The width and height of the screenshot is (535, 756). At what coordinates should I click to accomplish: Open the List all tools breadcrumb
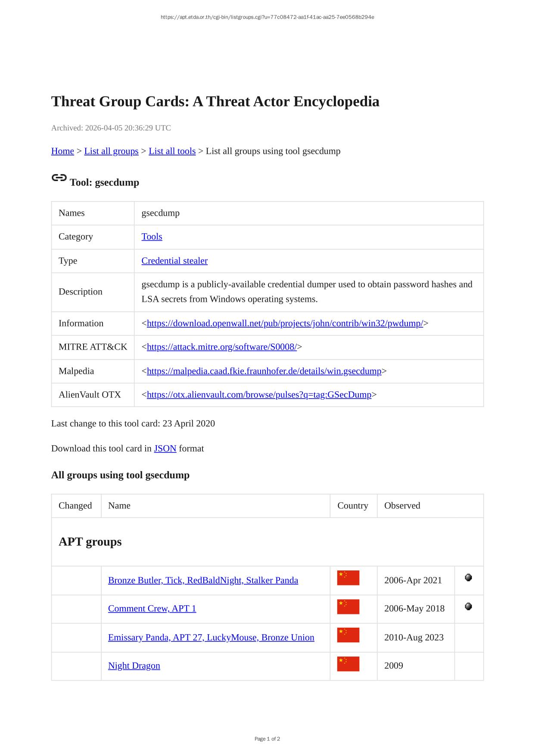[x=172, y=151]
